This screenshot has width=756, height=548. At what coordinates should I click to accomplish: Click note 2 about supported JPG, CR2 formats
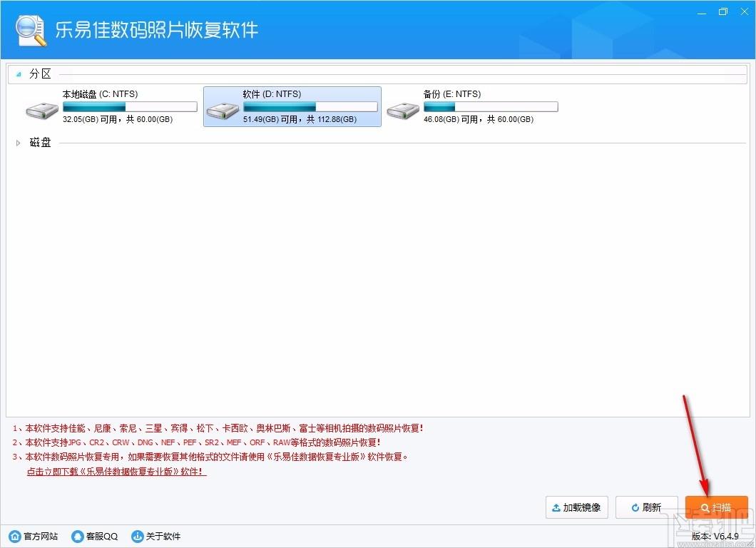point(197,442)
